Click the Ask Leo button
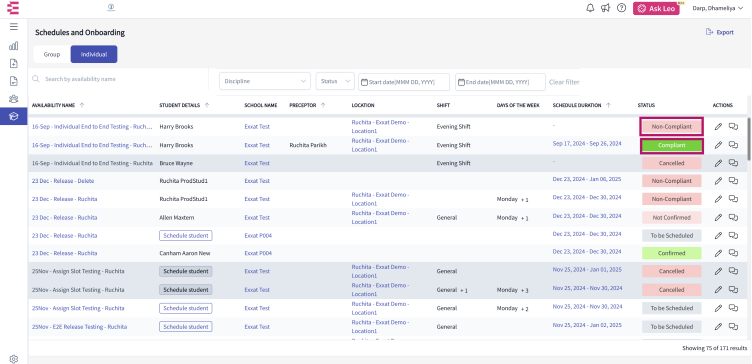752x364 pixels. (656, 9)
